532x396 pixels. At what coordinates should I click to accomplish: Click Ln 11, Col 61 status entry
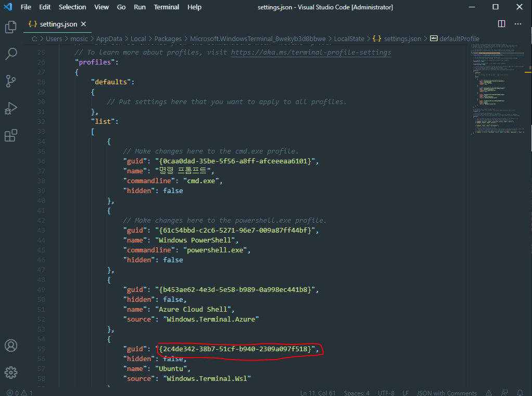(318, 393)
